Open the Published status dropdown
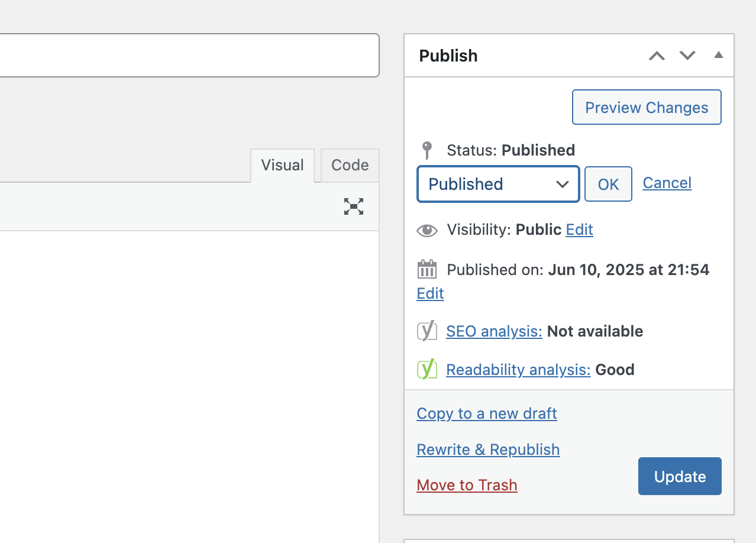The height and width of the screenshot is (543, 756). pyautogui.click(x=498, y=184)
